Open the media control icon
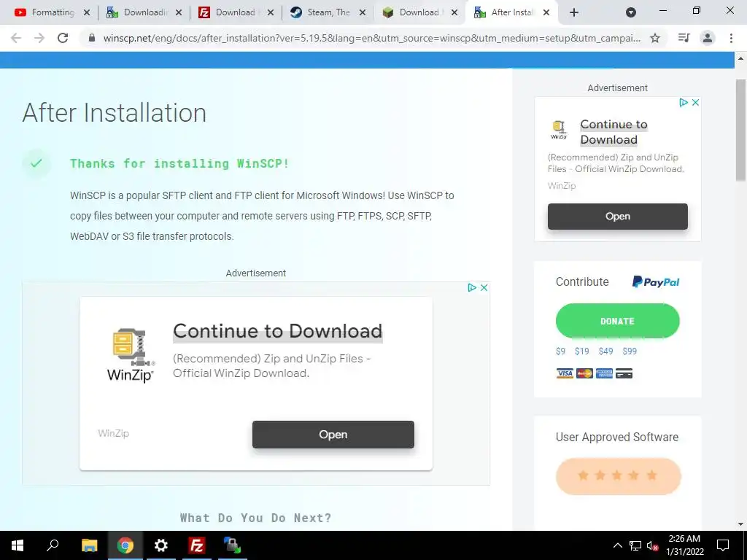Image resolution: width=747 pixels, height=560 pixels. [x=684, y=38]
